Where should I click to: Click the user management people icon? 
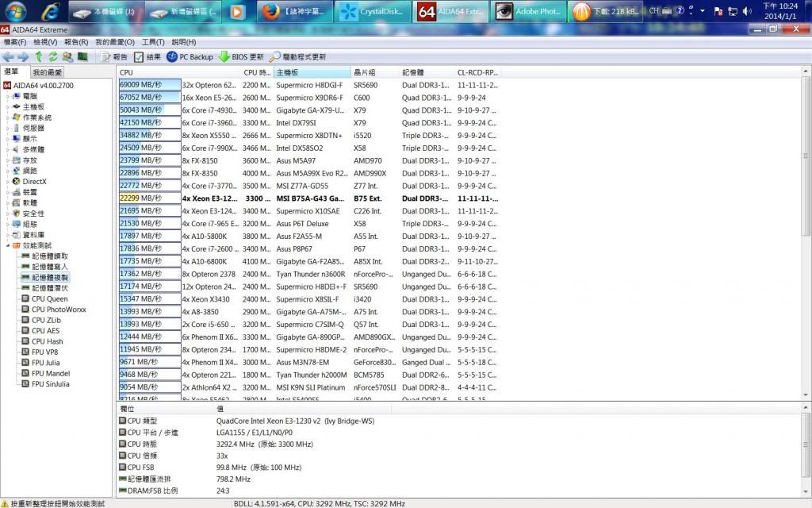coord(68,57)
